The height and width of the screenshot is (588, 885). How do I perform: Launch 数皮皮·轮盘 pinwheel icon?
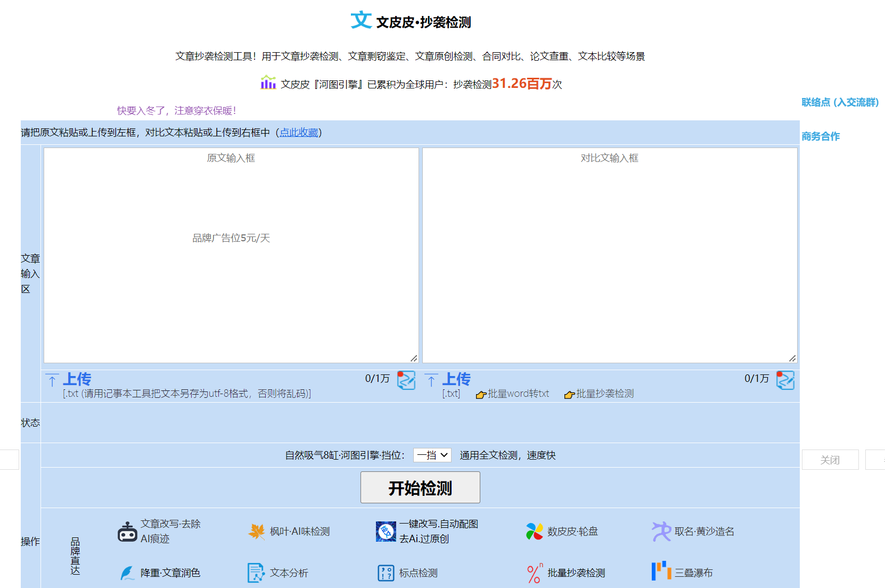533,531
